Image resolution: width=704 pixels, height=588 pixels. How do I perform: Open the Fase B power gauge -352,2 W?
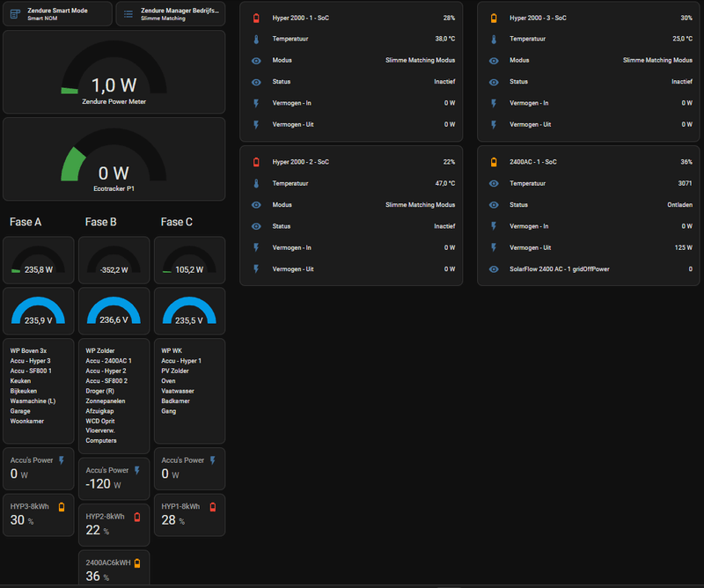114,261
